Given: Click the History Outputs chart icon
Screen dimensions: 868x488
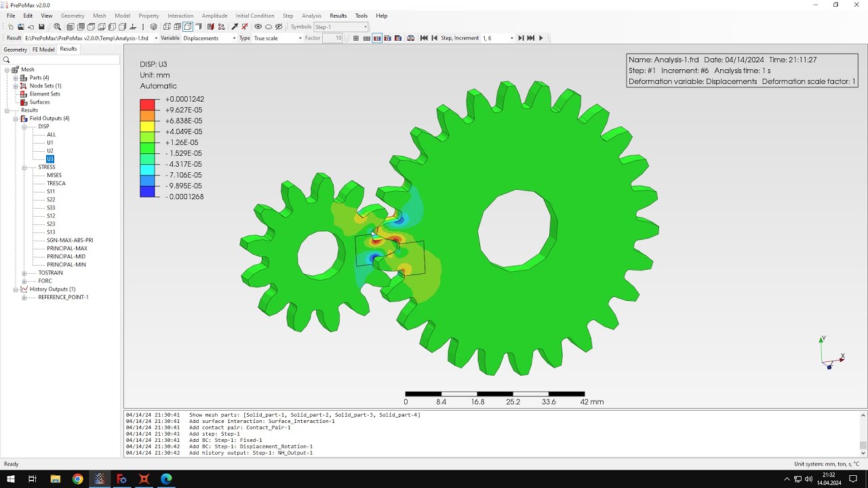Looking at the screenshot, I should point(24,289).
